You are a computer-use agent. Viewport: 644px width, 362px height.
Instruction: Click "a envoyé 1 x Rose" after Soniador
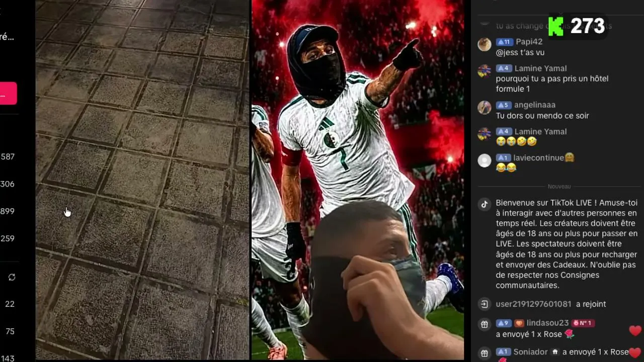(596, 352)
